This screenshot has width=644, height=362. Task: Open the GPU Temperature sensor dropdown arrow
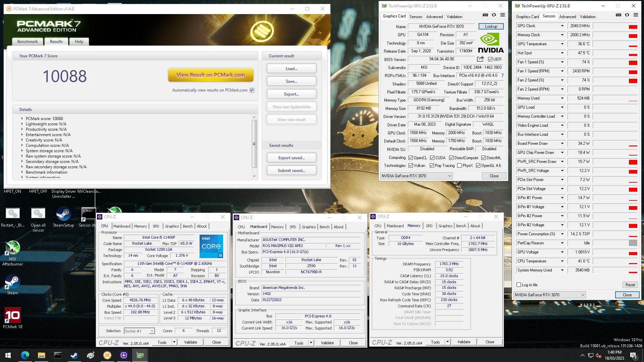pos(562,44)
